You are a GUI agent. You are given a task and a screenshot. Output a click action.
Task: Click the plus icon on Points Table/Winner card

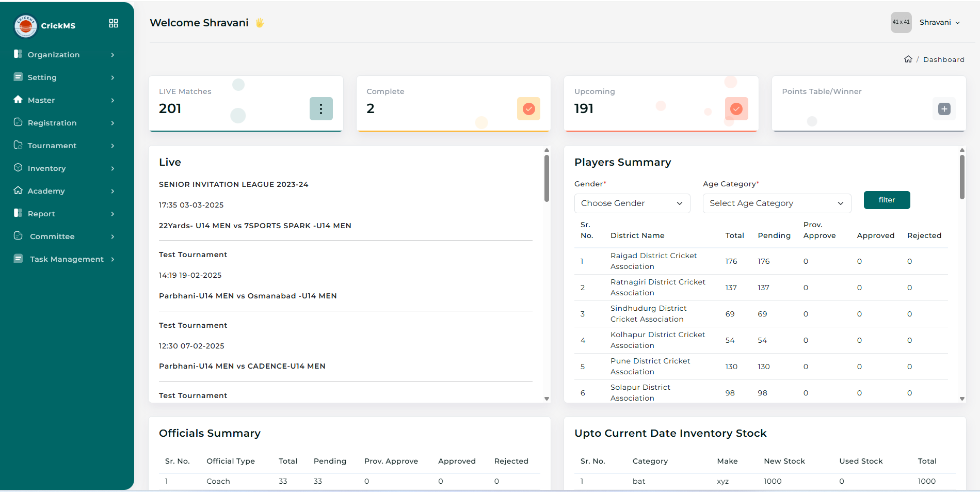click(944, 109)
